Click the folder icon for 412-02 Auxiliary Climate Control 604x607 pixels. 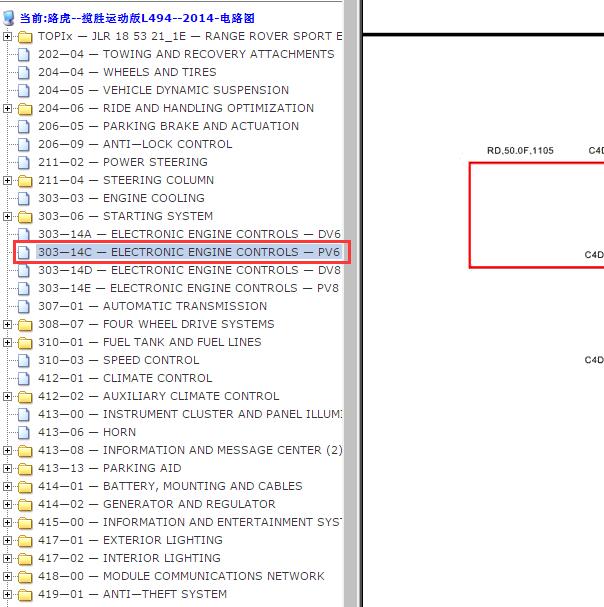(25, 397)
